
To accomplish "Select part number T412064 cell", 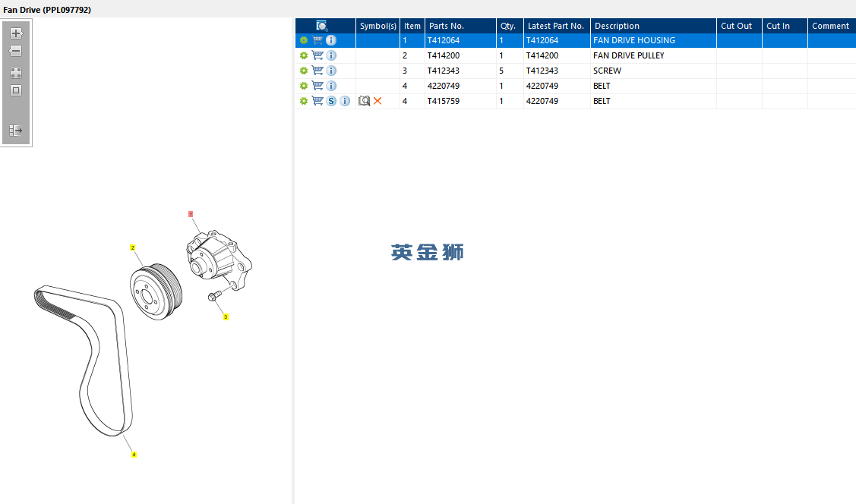I will (460, 40).
